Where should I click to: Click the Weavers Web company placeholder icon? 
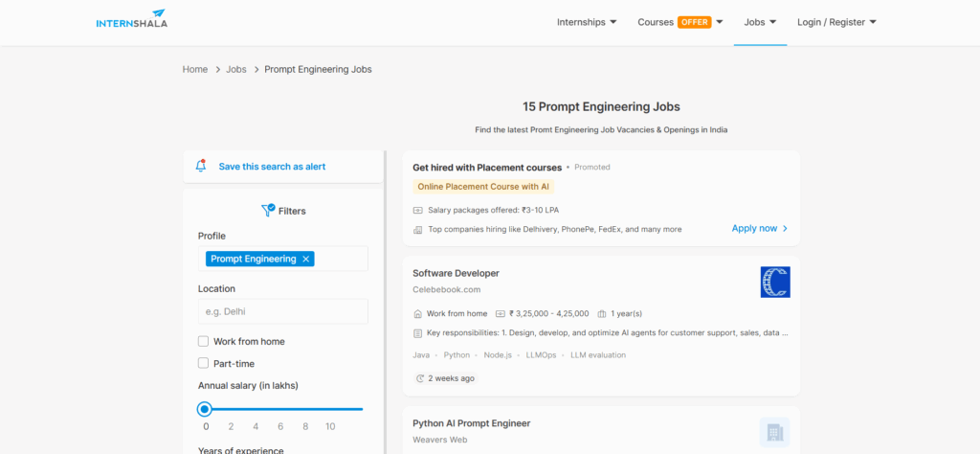click(774, 432)
